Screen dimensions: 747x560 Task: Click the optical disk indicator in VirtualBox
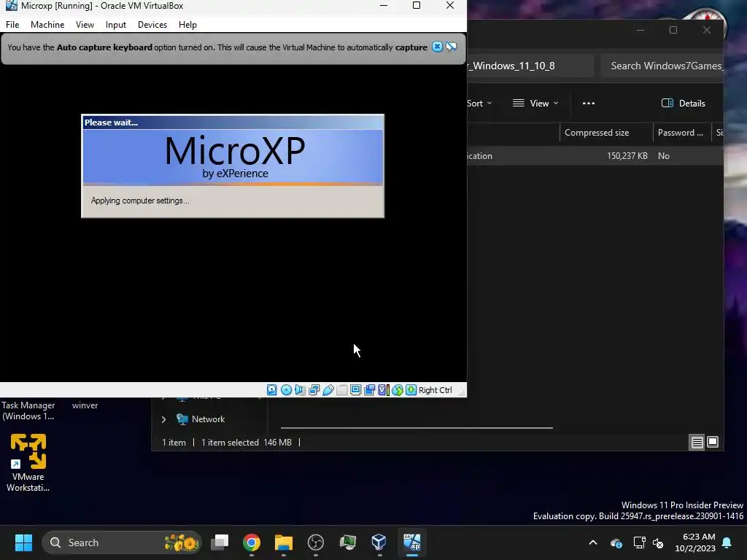pyautogui.click(x=286, y=390)
